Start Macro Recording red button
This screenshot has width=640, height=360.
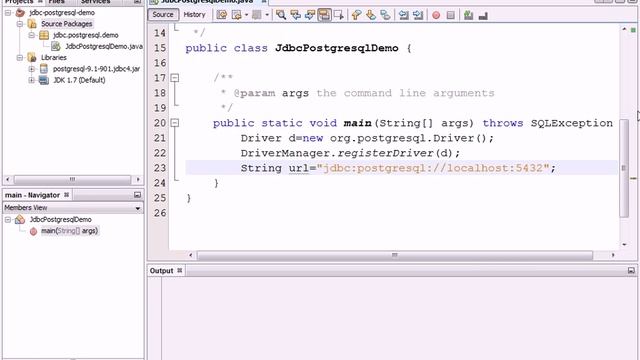tap(436, 15)
